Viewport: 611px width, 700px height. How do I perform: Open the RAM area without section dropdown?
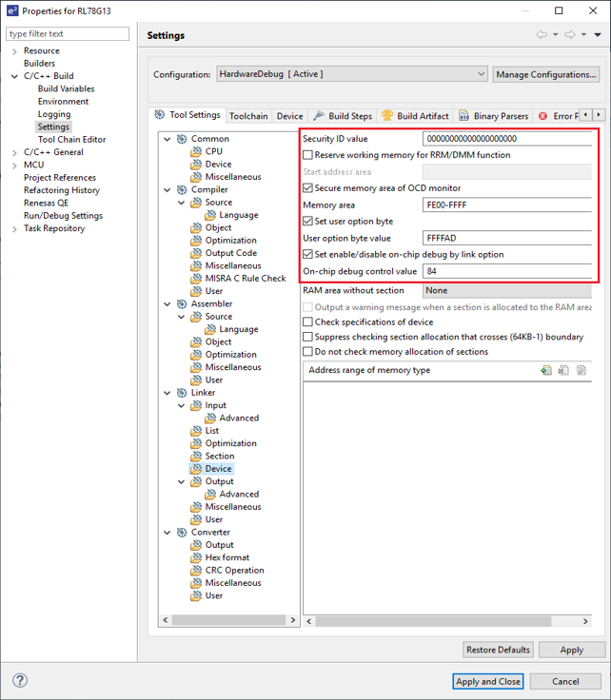507,291
